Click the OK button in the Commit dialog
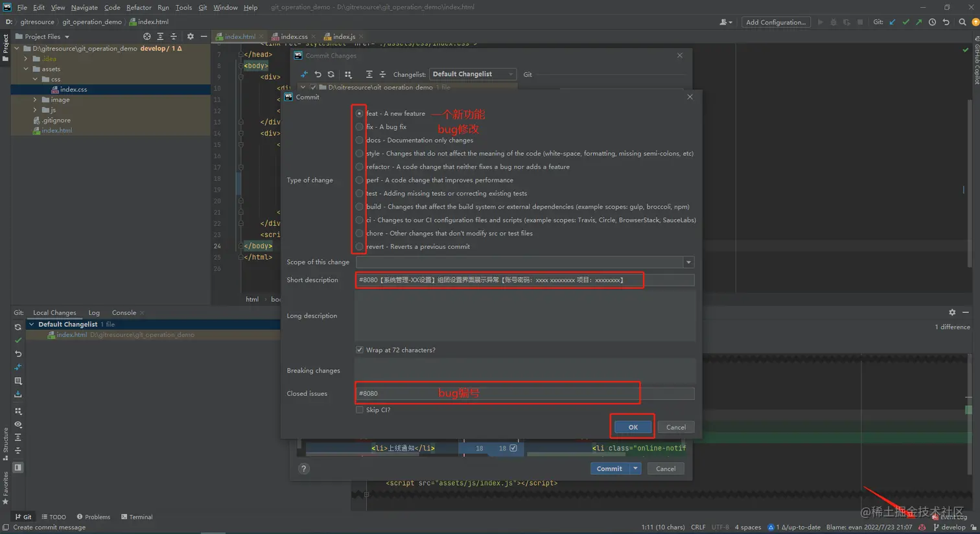The width and height of the screenshot is (980, 534). pyautogui.click(x=632, y=426)
